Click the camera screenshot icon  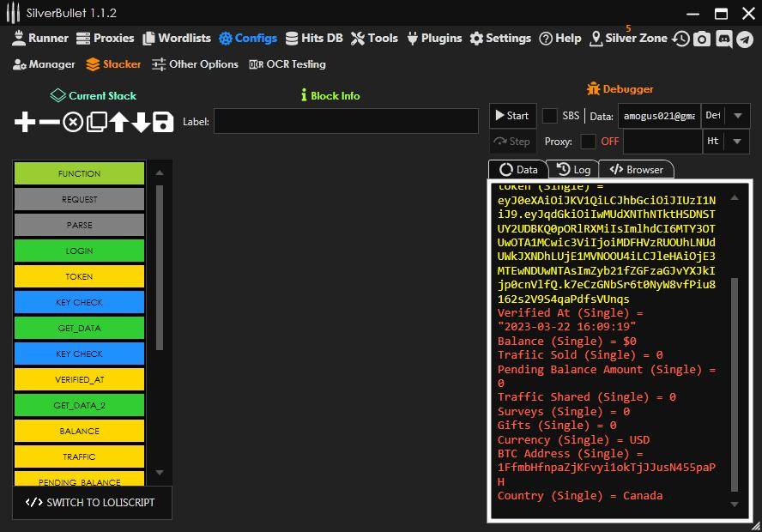pyautogui.click(x=702, y=39)
